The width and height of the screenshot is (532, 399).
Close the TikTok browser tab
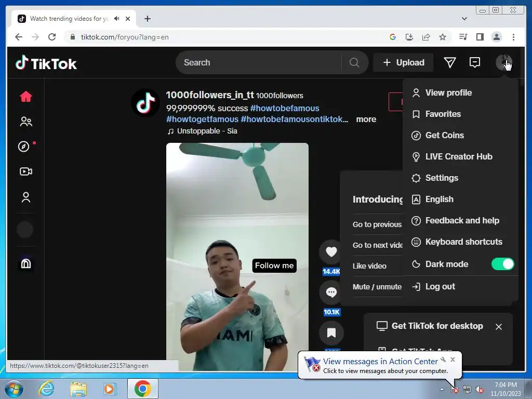pos(128,19)
